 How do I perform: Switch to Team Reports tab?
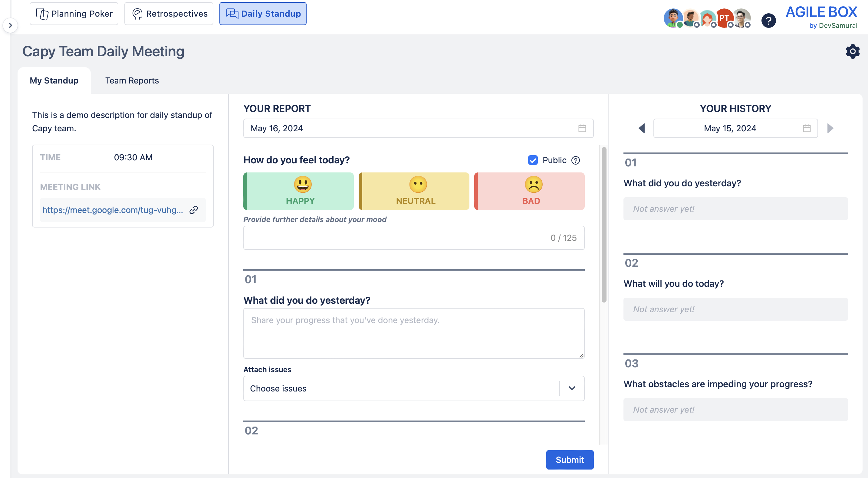click(132, 80)
